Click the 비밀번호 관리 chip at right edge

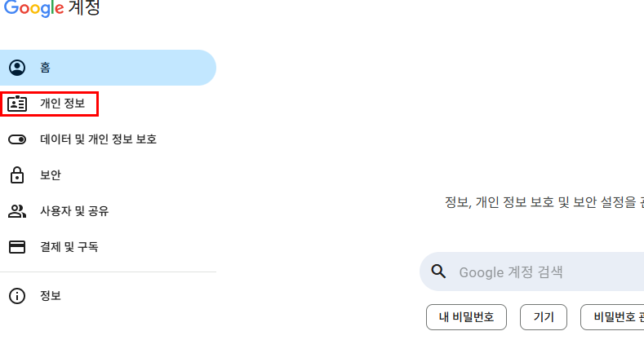pyautogui.click(x=612, y=317)
